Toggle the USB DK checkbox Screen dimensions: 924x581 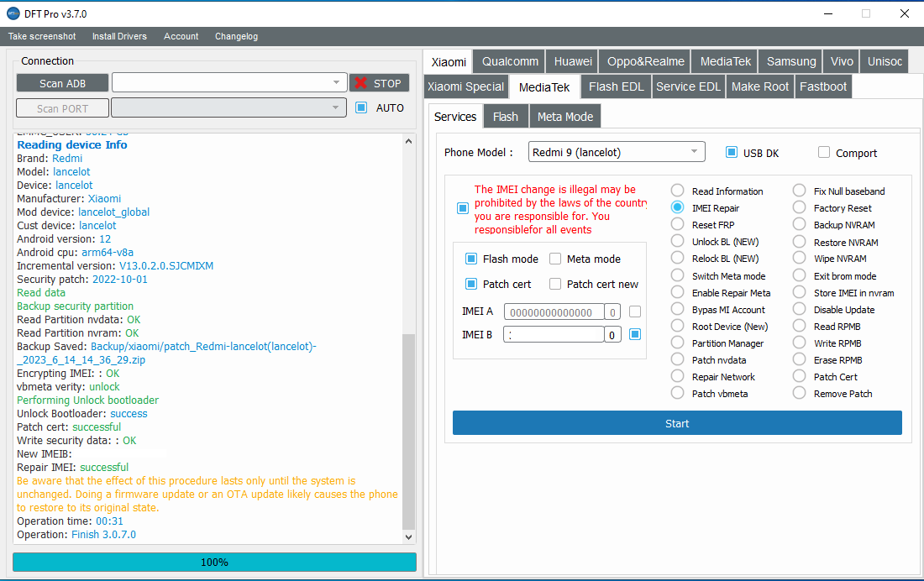[x=732, y=153]
